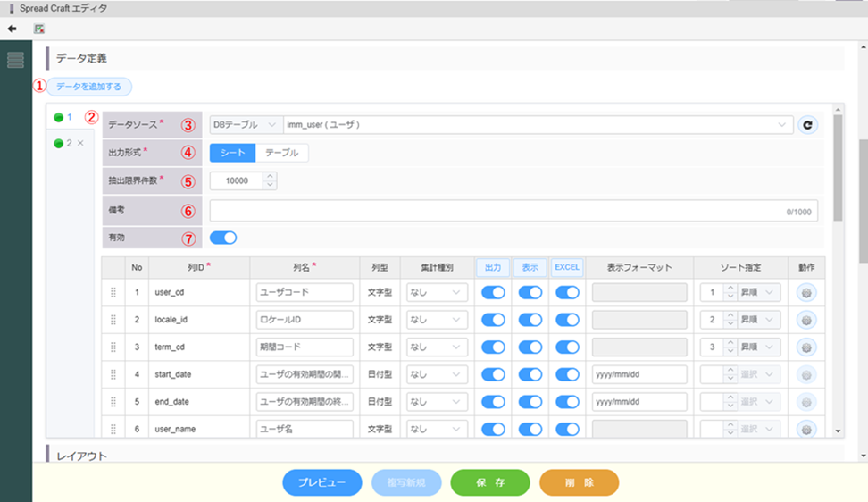Expand 集計種別 dropdown for user_cd
868x502 pixels.
437,292
